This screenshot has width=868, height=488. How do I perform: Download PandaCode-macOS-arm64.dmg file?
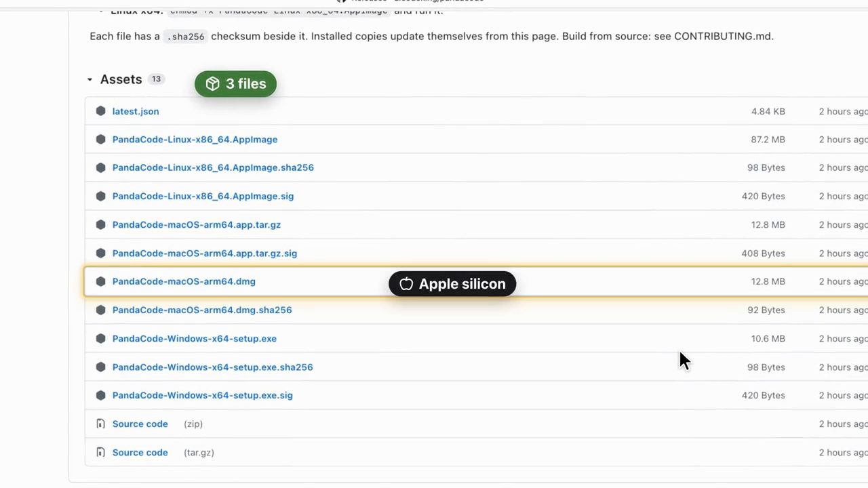pyautogui.click(x=184, y=281)
